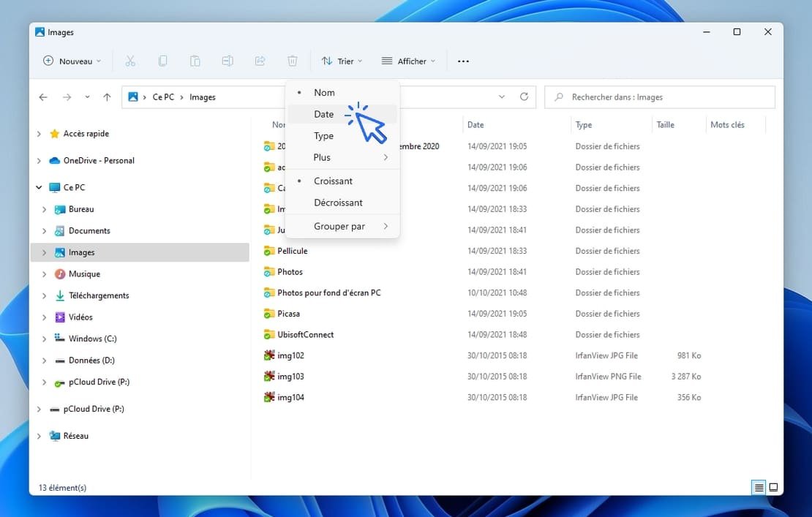Select the Accès rapide star icon

pos(54,134)
